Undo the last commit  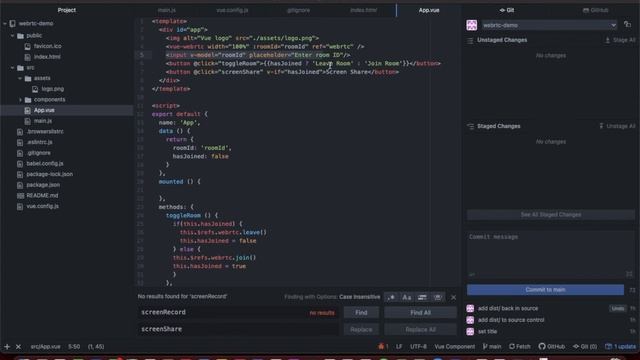tap(618, 308)
